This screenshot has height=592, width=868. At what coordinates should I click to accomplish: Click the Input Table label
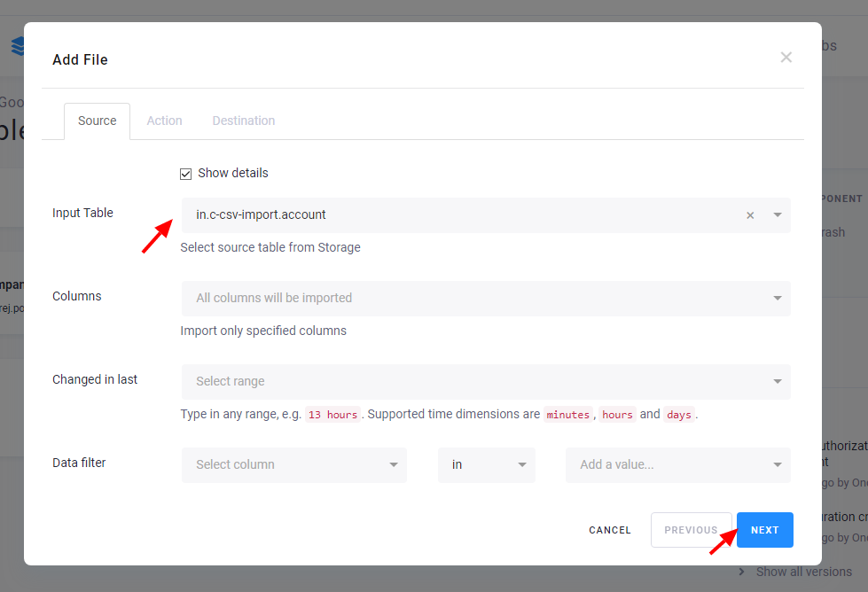pos(82,213)
